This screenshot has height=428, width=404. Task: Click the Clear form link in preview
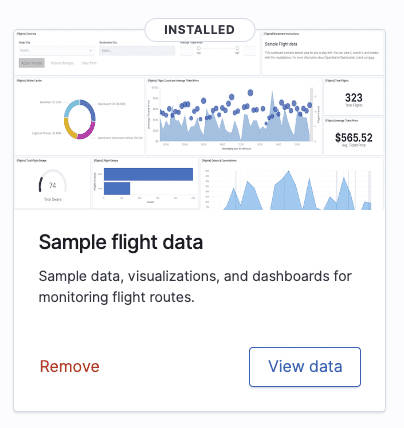click(89, 63)
